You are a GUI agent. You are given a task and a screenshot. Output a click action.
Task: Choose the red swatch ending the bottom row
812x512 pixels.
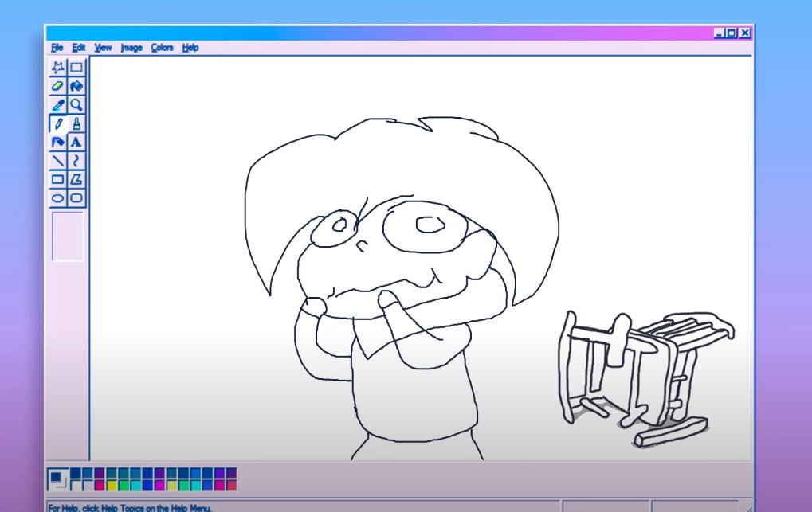231,485
